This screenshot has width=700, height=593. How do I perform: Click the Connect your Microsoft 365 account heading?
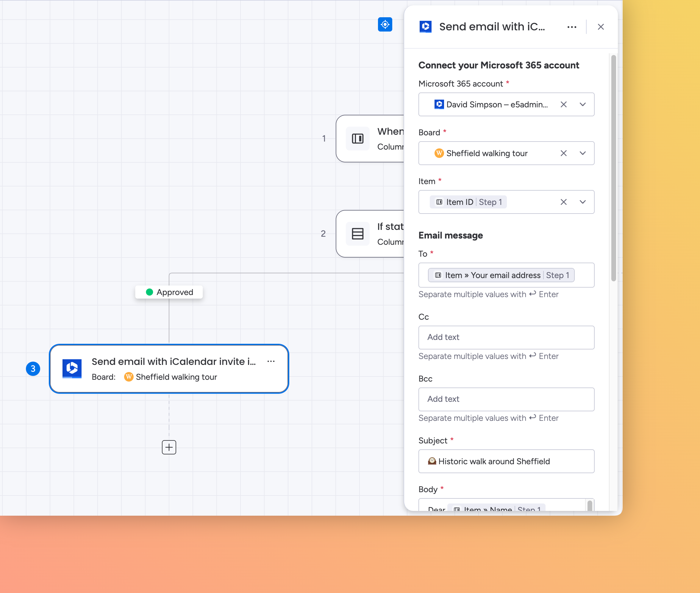[x=499, y=65]
